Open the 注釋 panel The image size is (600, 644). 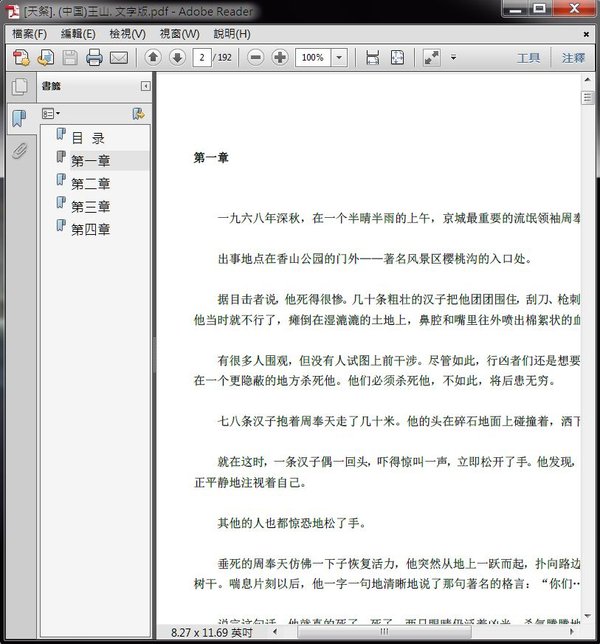click(x=573, y=58)
